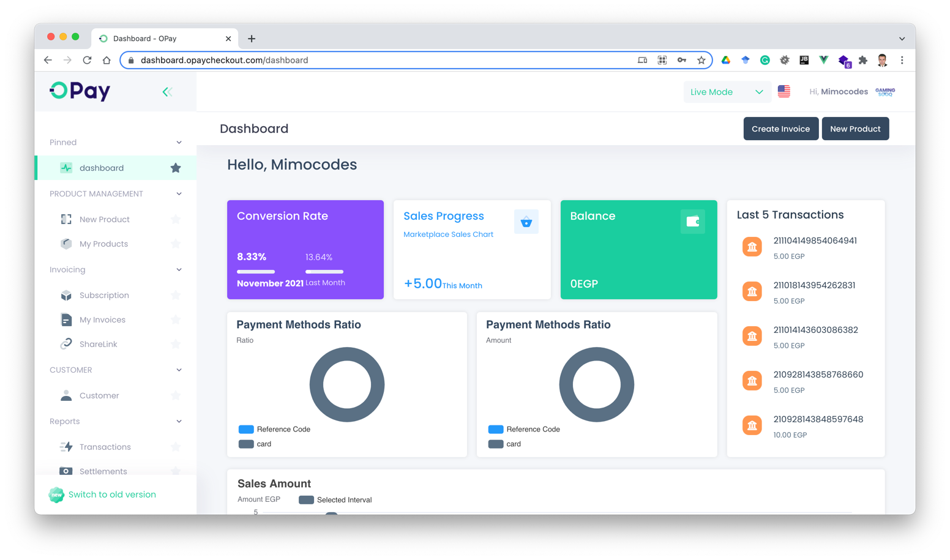
Task: Click the OPay logo
Action: click(80, 91)
